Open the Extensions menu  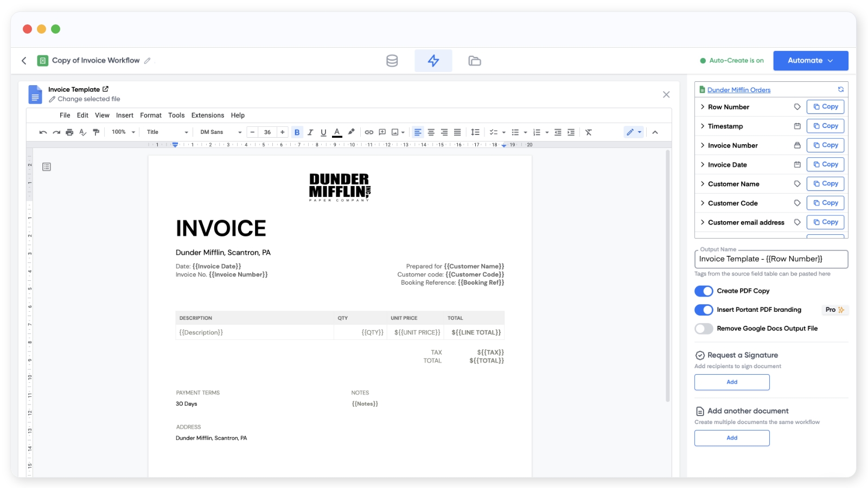207,115
